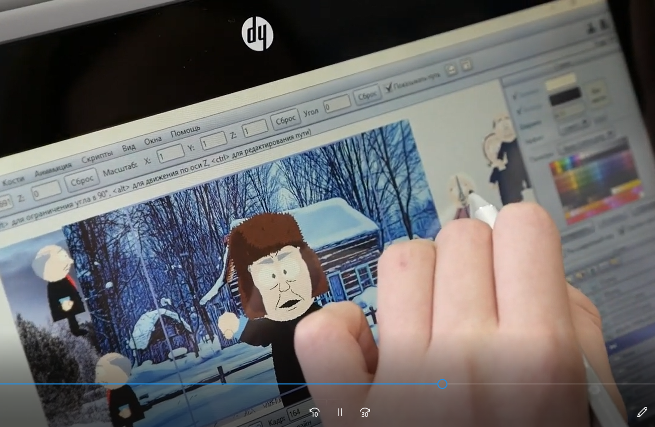Select the gray-haired character at lower left
This screenshot has width=655, height=427.
click(119, 389)
